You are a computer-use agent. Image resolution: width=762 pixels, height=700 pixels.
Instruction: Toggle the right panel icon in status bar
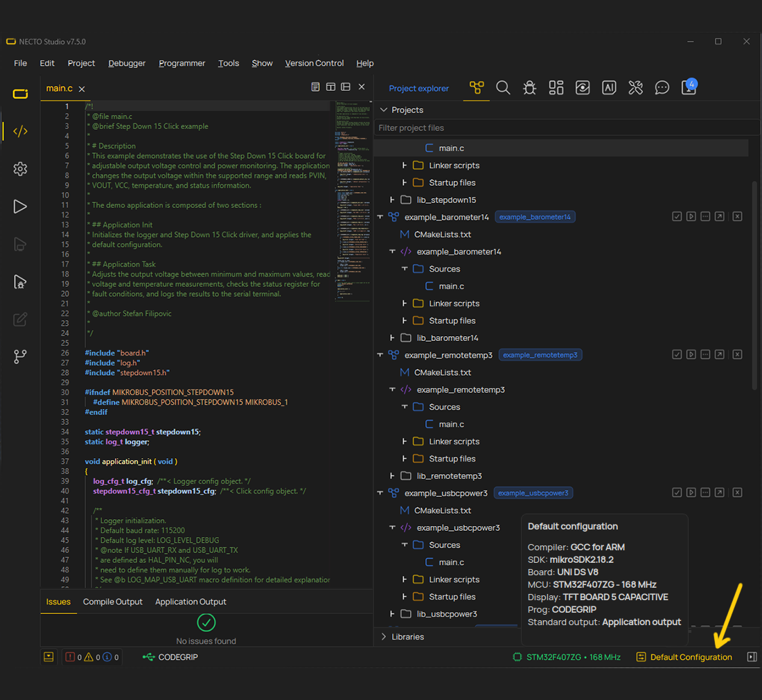pyautogui.click(x=752, y=657)
